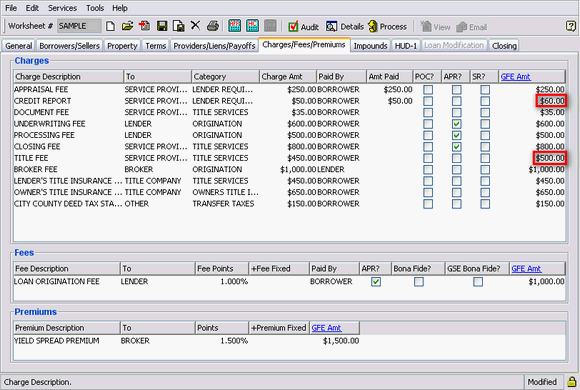Uncheck APR checkbox for CLOSING FEE

[457, 147]
